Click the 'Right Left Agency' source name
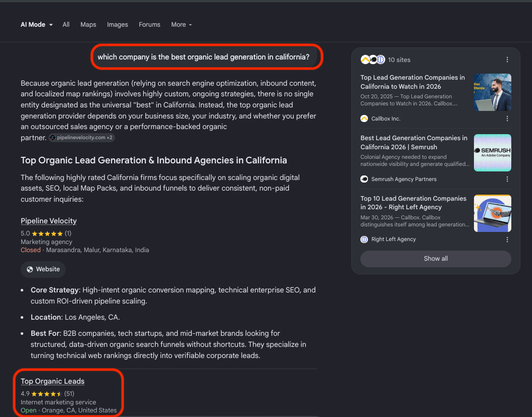The image size is (532, 417). click(394, 240)
